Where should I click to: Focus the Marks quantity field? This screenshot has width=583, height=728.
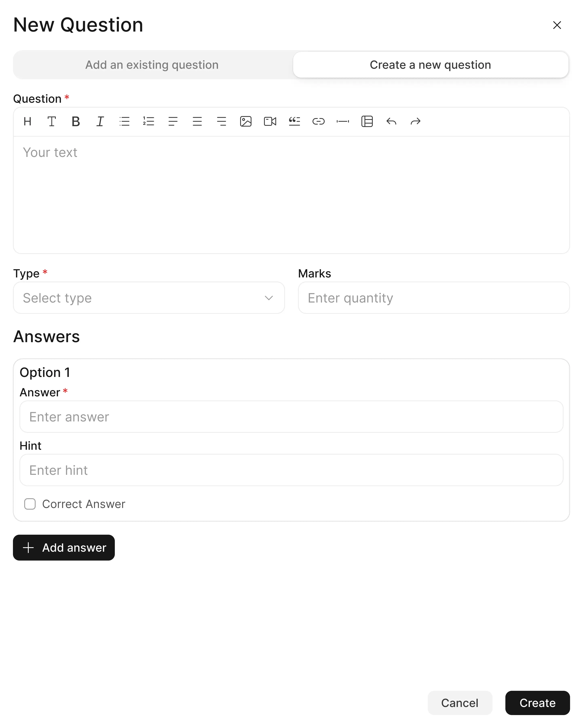[434, 298]
